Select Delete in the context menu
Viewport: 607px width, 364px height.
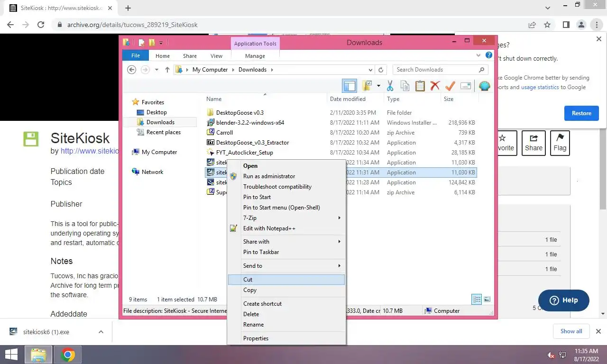286,314
